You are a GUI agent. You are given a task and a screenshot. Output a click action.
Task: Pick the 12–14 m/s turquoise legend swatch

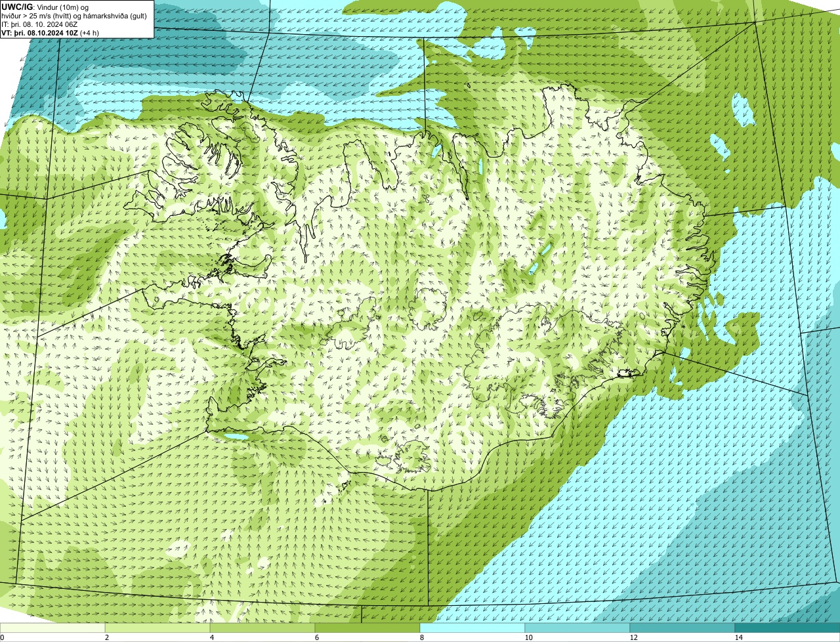[x=682, y=628]
